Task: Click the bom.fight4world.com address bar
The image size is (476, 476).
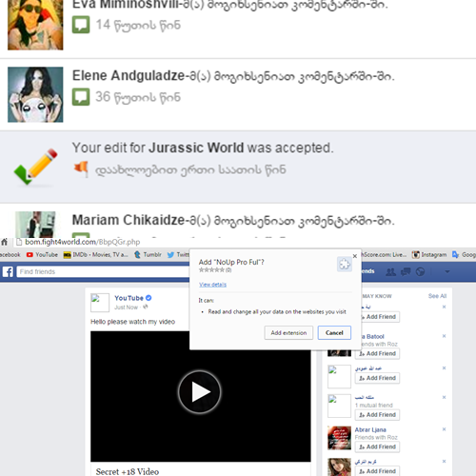Action: (x=83, y=242)
